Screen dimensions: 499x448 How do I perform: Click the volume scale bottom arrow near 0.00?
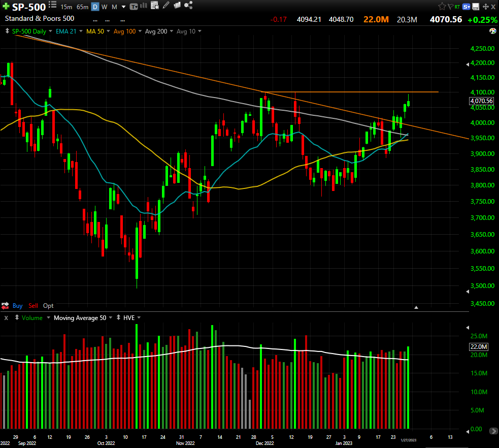click(468, 431)
